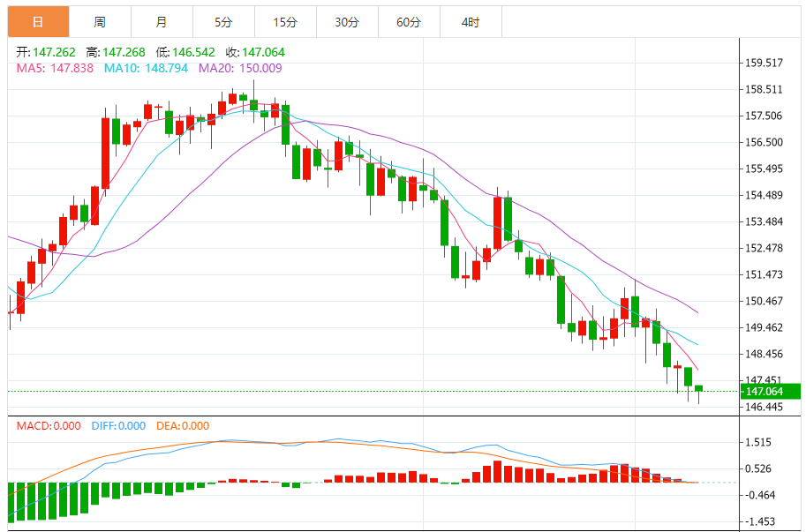Open the 60分 timeframe tab
The width and height of the screenshot is (806, 532).
[x=409, y=22]
